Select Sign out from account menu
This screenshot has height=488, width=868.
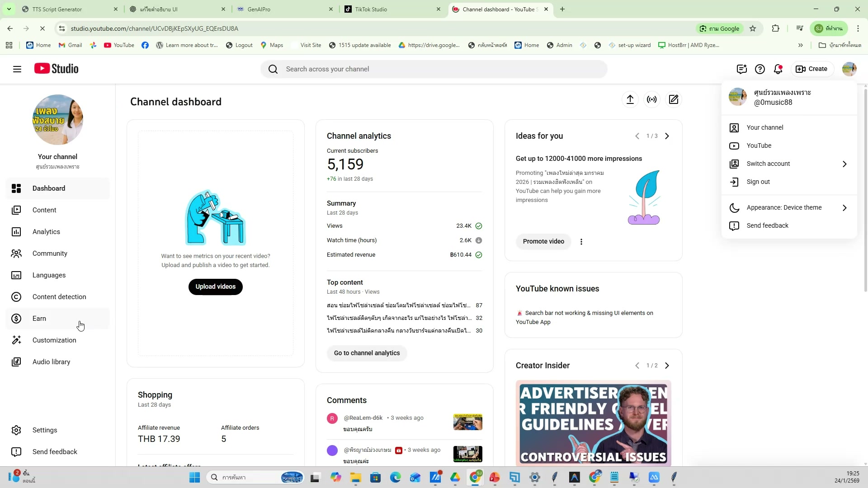click(x=758, y=182)
